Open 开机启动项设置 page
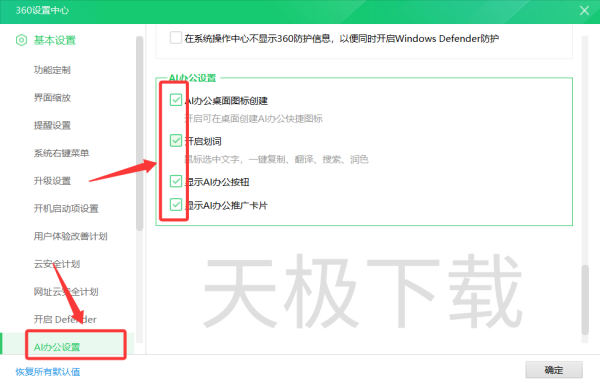This screenshot has height=385, width=600. (x=66, y=209)
